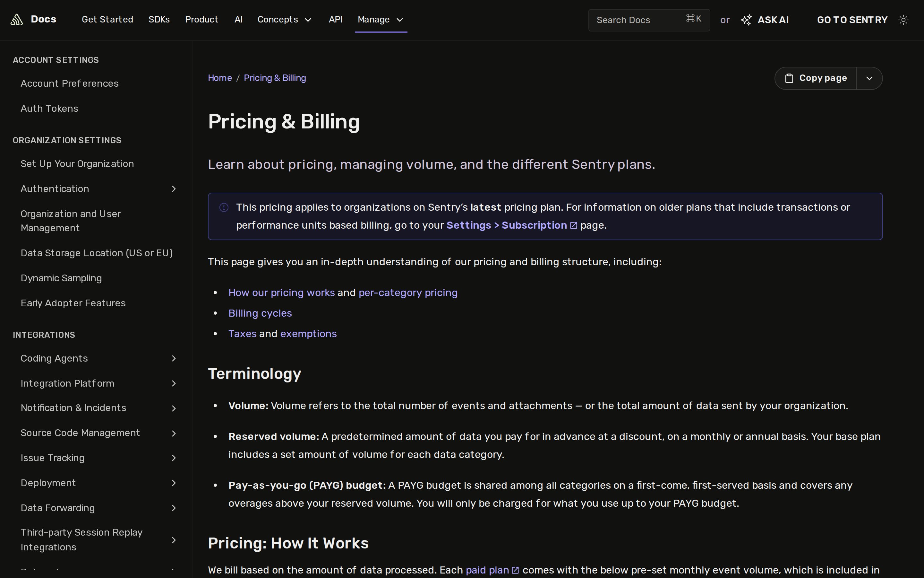Open Data Storage Location (US or EU)

coord(97,253)
